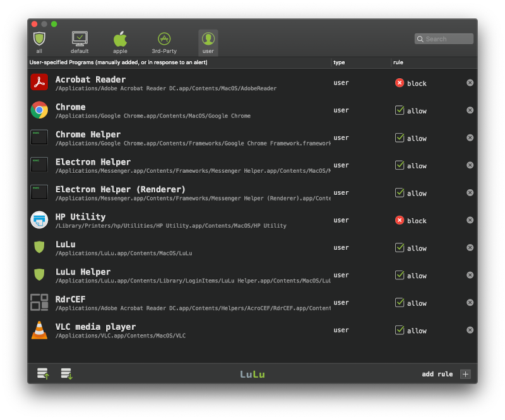Delete the RdrCEF rule
This screenshot has height=420, width=505.
click(470, 303)
